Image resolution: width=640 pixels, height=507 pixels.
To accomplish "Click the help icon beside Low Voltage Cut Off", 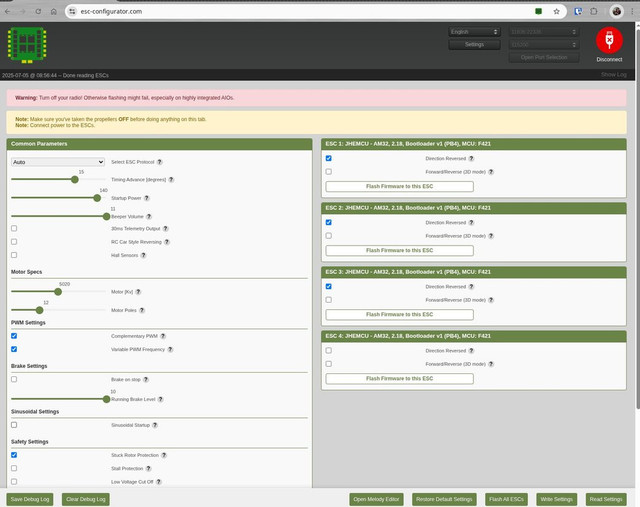I will coord(159,482).
